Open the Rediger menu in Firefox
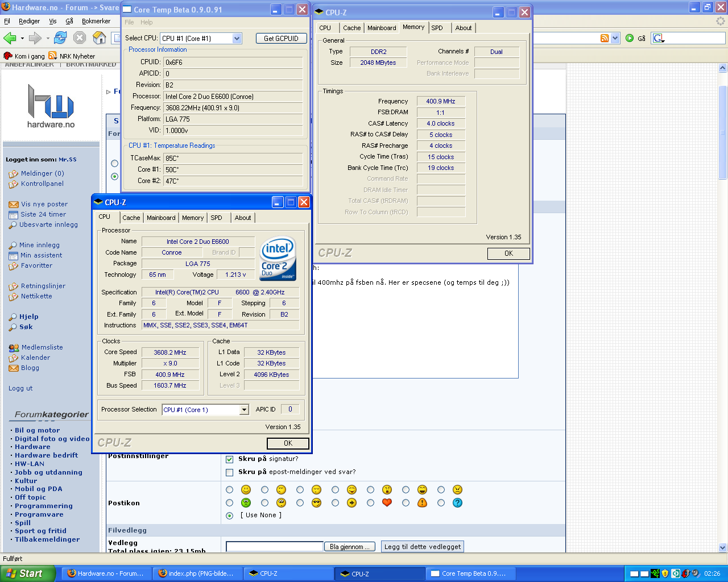Viewport: 728px width, 582px height. point(29,21)
